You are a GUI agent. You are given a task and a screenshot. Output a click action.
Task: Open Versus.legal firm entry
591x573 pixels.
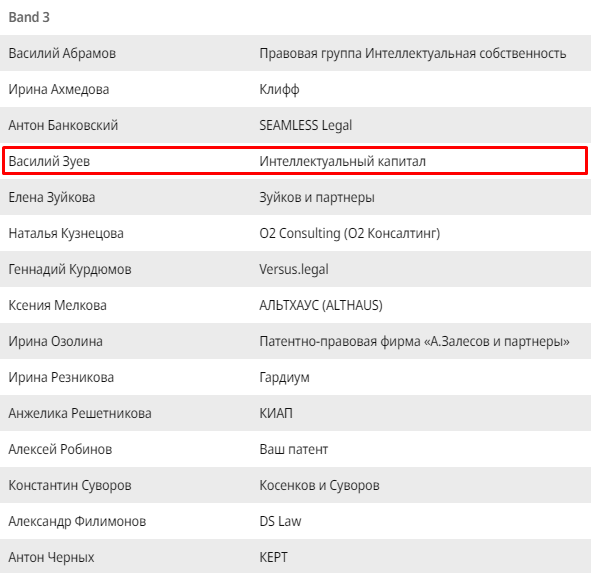(x=294, y=269)
